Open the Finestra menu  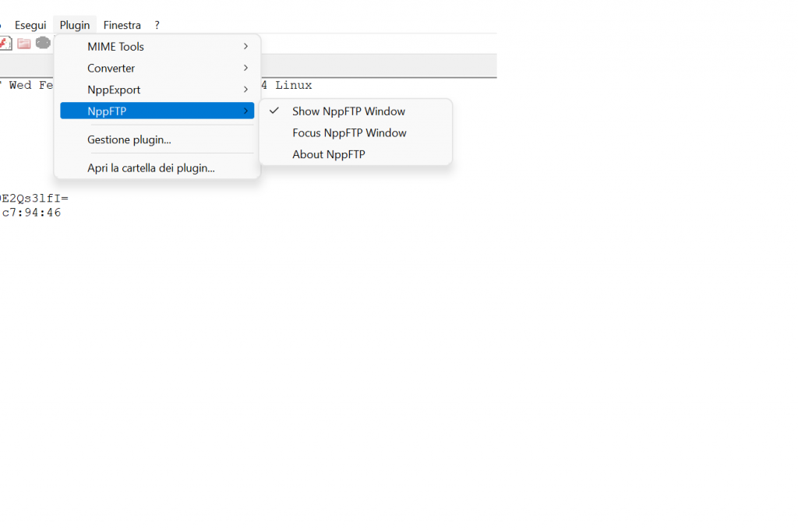(x=122, y=25)
